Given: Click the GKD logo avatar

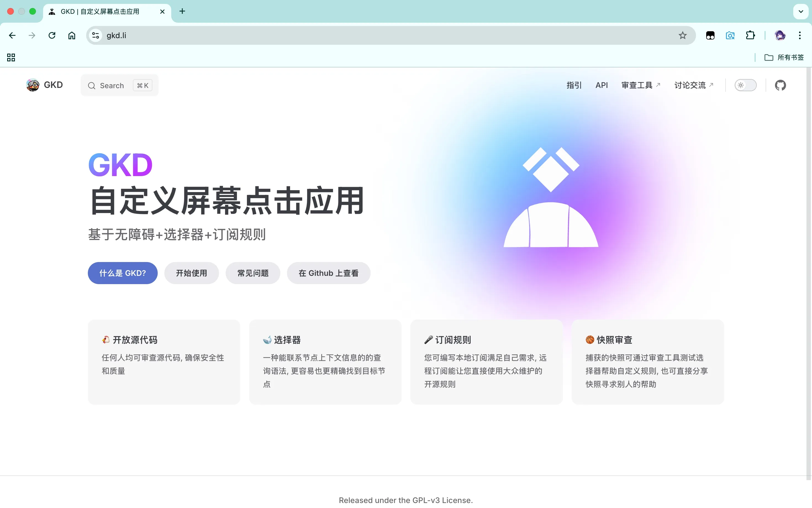Looking at the screenshot, I should click(x=33, y=85).
